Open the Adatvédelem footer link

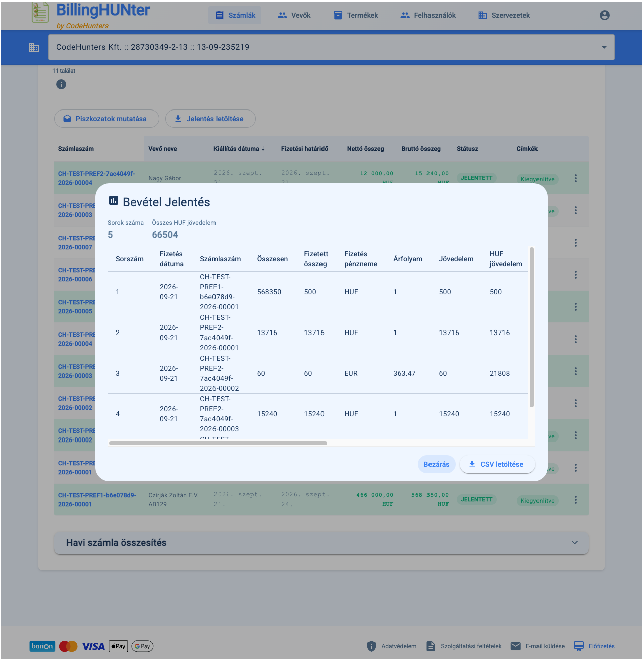click(392, 646)
